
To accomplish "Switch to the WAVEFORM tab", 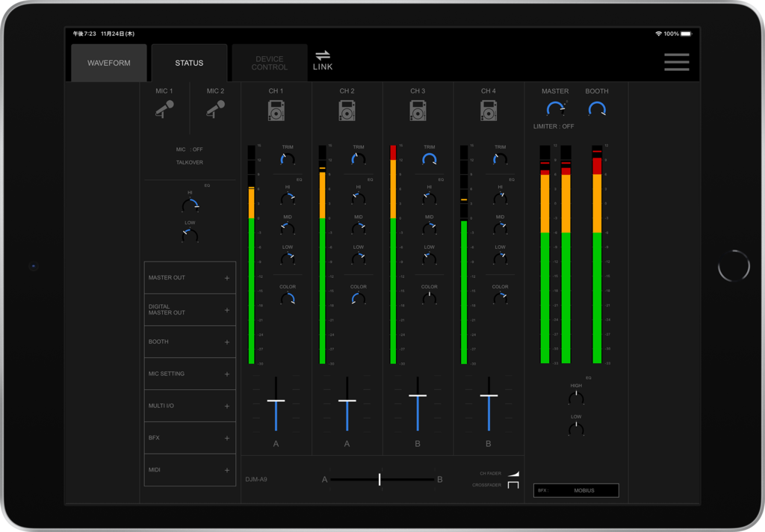I will 109,63.
